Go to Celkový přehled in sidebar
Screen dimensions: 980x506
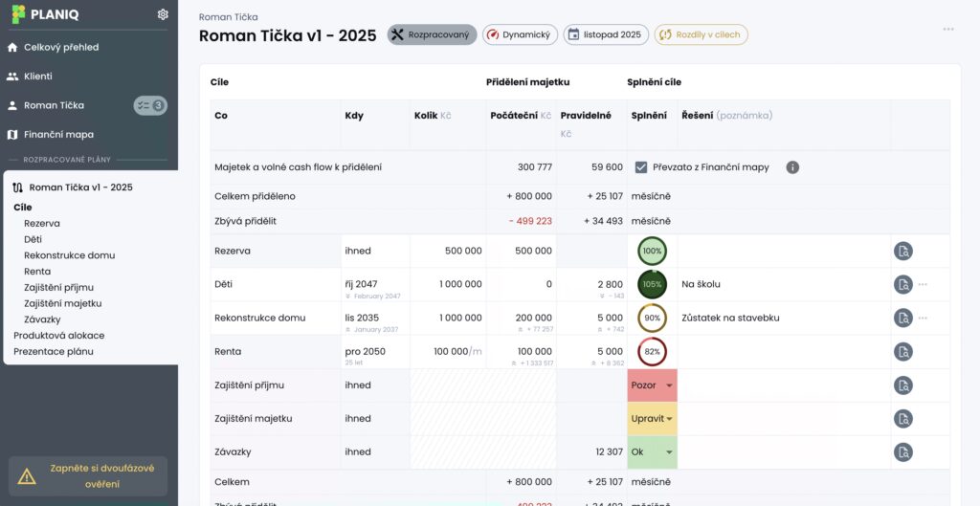[61, 47]
